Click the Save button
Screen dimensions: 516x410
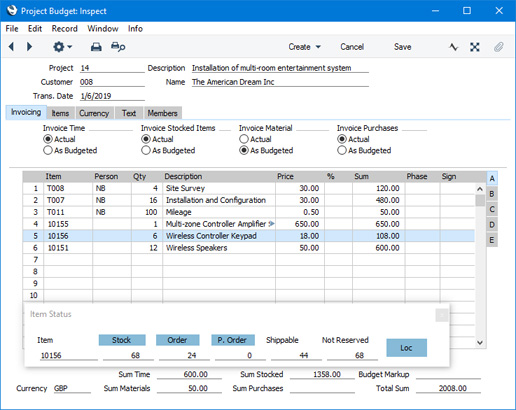[402, 47]
